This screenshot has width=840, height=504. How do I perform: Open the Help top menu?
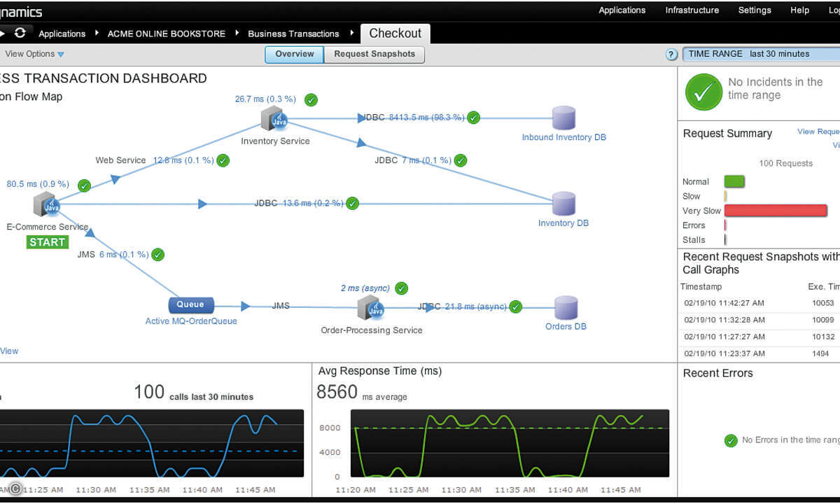tap(799, 10)
